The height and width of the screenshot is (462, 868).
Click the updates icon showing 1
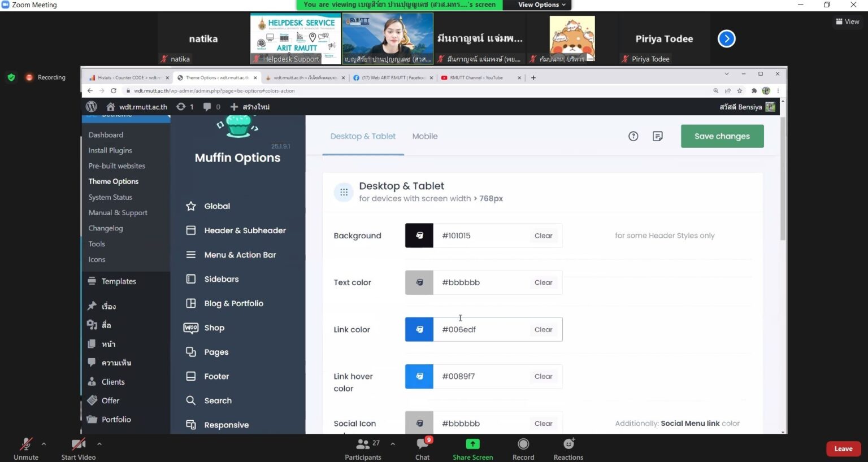(181, 107)
